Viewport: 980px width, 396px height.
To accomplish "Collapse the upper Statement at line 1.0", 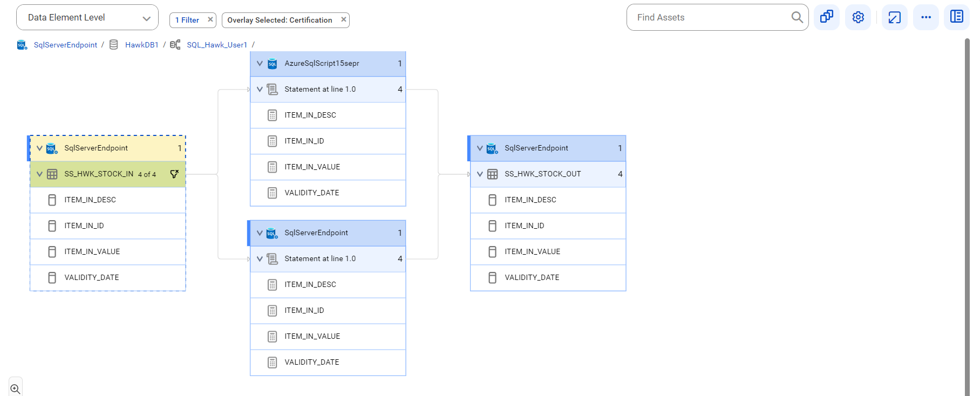I will (x=260, y=90).
